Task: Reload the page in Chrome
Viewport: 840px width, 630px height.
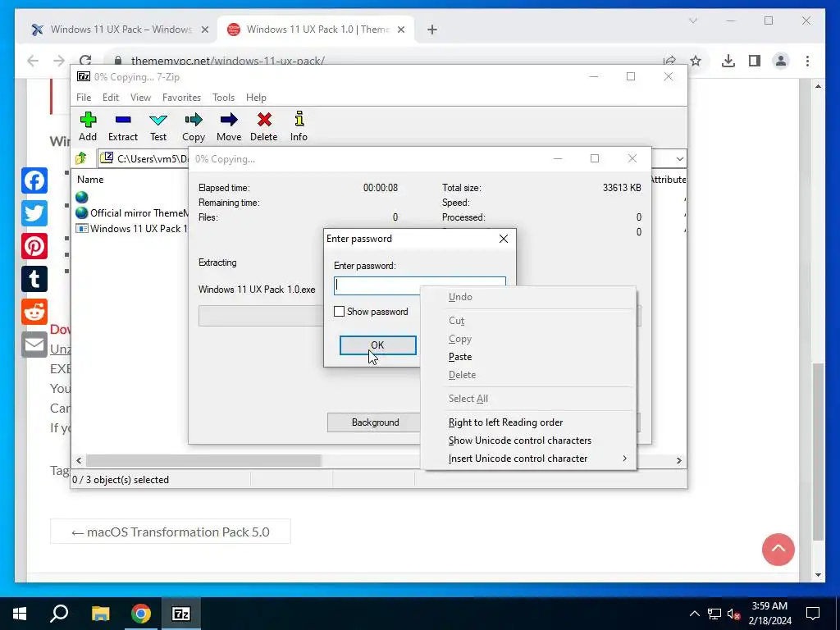Action: point(85,61)
